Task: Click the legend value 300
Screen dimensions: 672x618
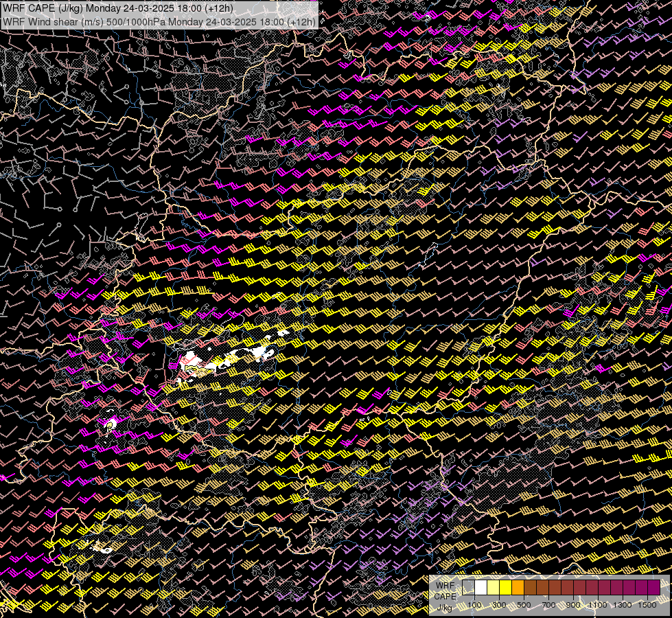Action: pos(499,605)
